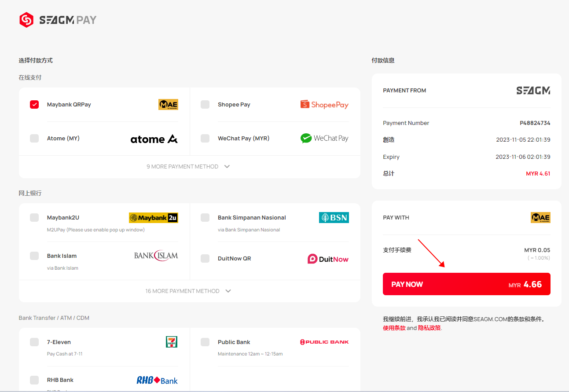Uncheck the Maybank QRPay checkbox
569x392 pixels.
(34, 105)
